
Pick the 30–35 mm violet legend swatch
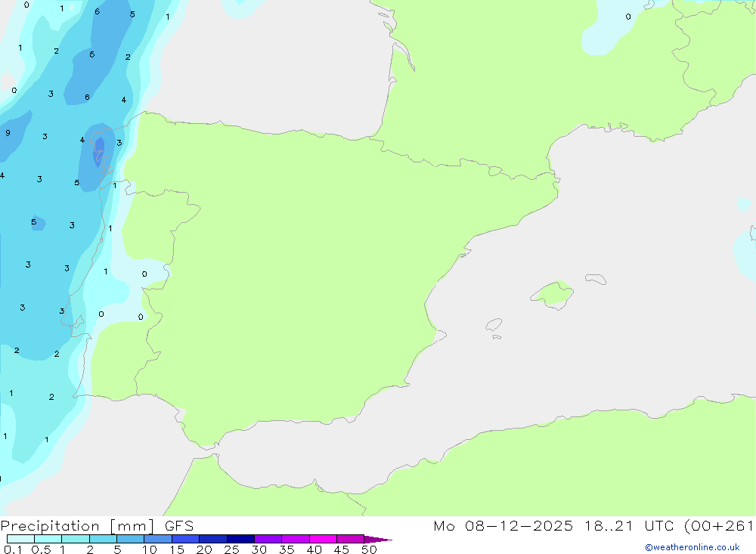click(268, 539)
